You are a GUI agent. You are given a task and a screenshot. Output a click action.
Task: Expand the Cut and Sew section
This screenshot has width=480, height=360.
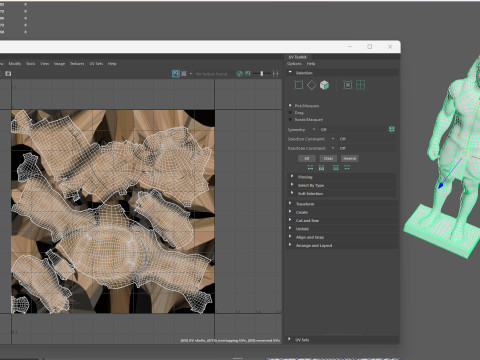click(x=342, y=220)
